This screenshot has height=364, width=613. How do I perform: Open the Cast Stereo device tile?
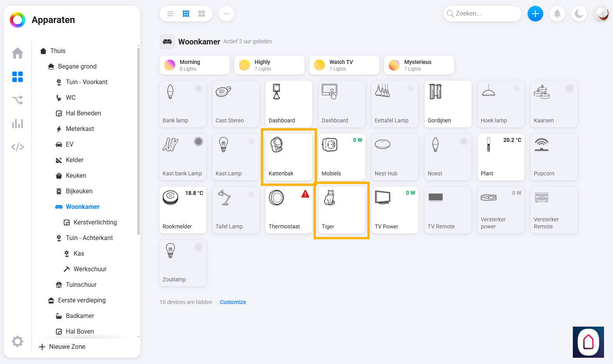(x=236, y=104)
